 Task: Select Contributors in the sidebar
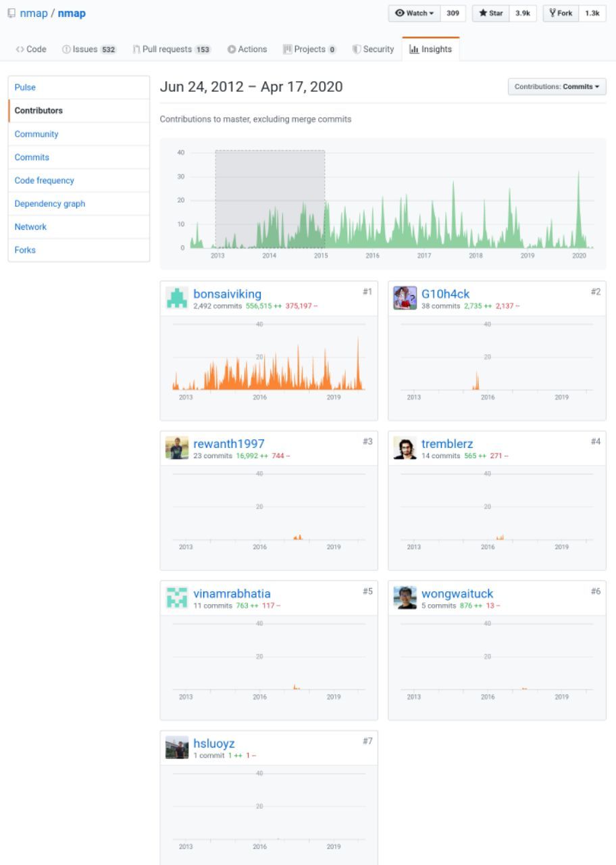point(79,110)
